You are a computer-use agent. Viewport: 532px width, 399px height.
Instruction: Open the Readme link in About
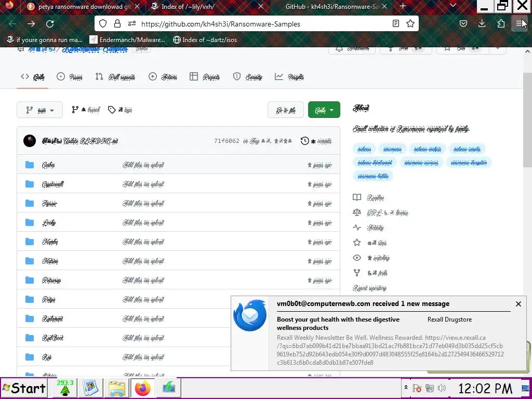[x=369, y=197]
